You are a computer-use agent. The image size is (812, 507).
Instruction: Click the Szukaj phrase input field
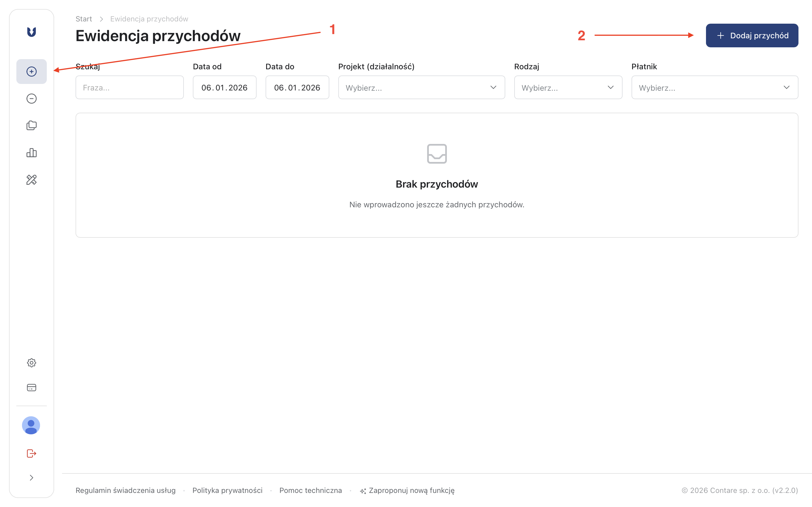[x=129, y=88]
